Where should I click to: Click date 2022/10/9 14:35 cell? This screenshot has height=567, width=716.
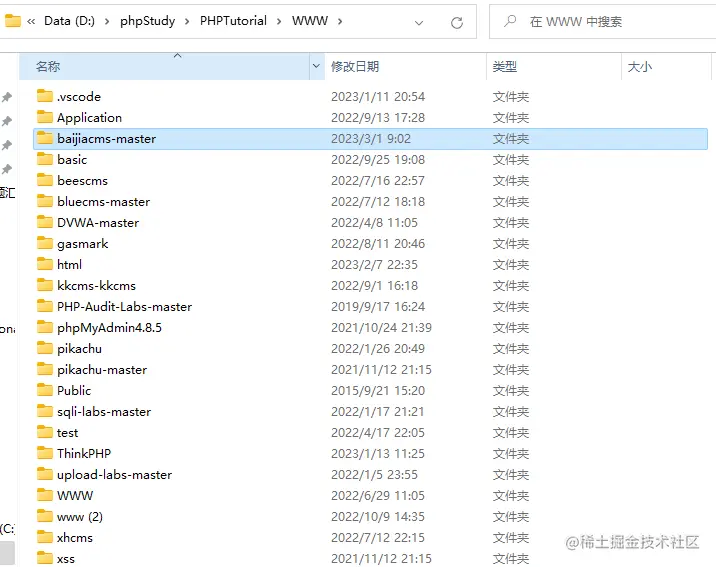pyautogui.click(x=378, y=517)
